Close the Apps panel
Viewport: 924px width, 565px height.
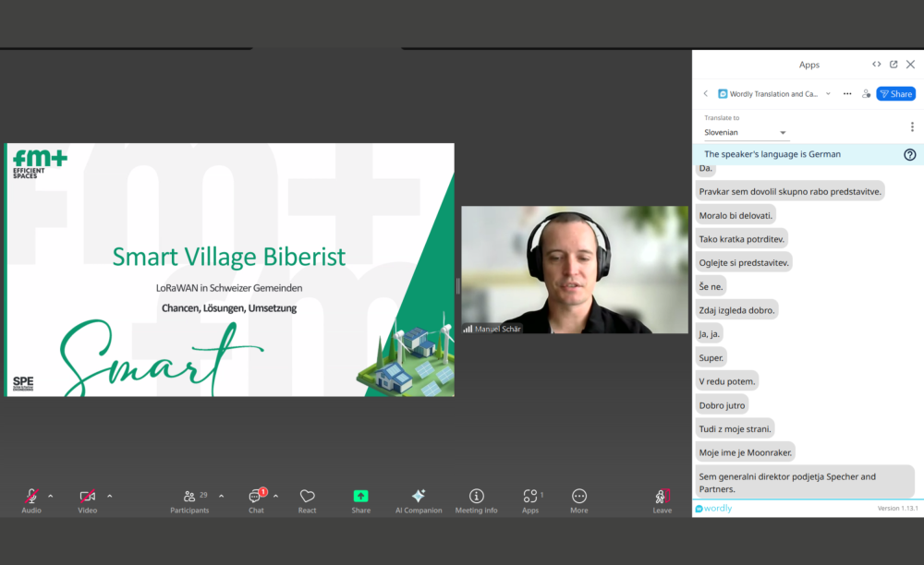910,64
